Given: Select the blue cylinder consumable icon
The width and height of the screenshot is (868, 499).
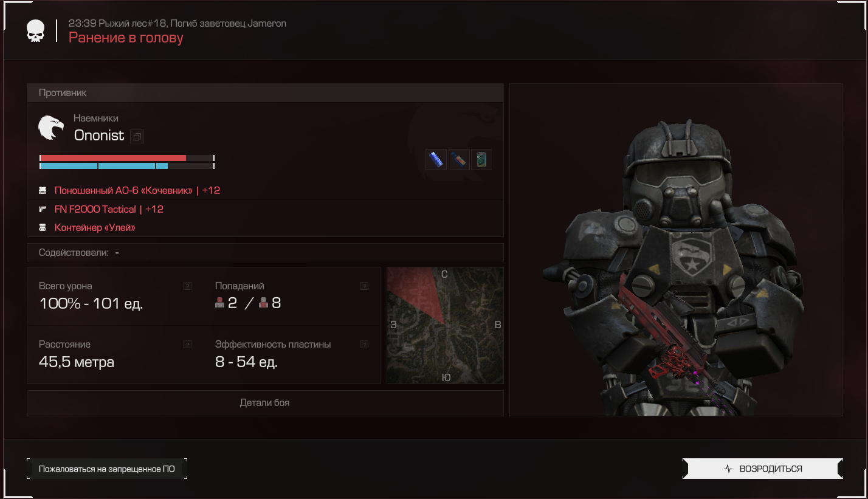Looking at the screenshot, I should click(436, 159).
